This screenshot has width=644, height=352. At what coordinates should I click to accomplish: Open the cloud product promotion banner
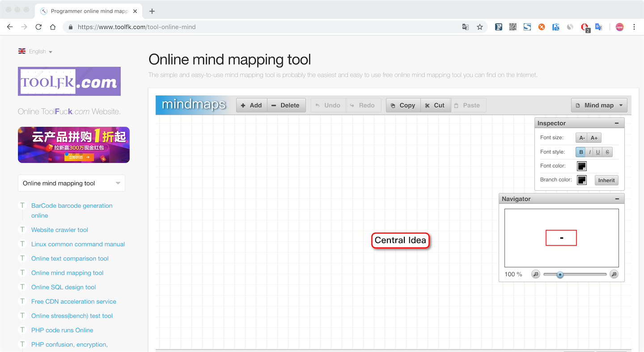74,145
